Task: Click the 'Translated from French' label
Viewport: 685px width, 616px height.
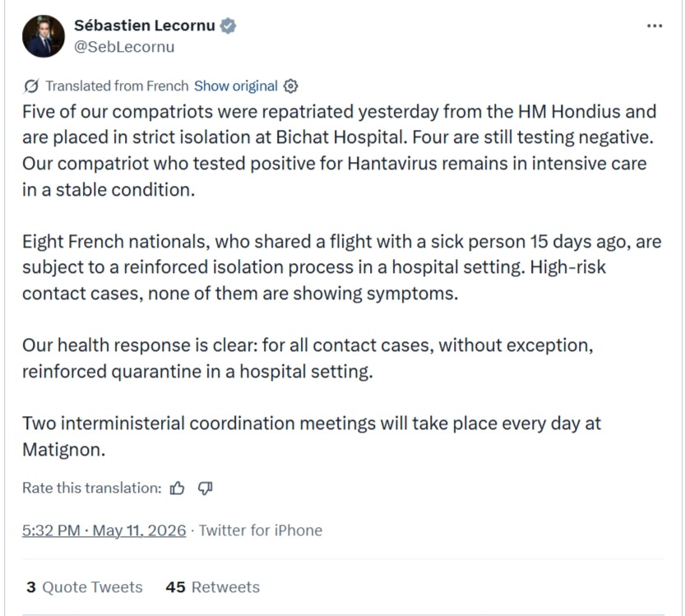Action: (117, 86)
